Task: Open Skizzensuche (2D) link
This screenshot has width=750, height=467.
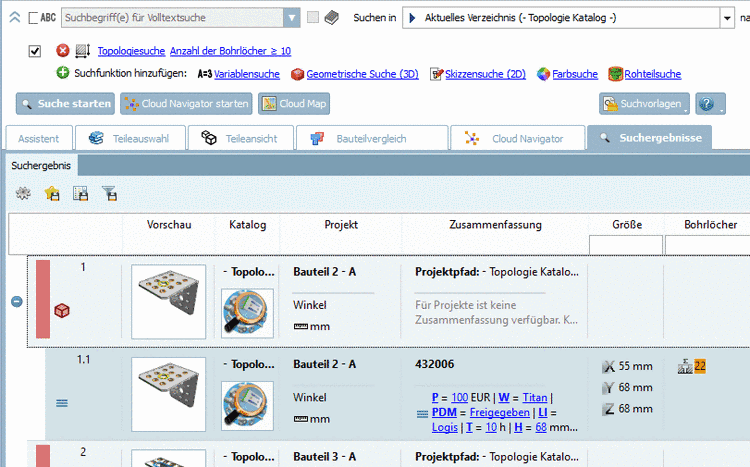Action: pyautogui.click(x=485, y=74)
